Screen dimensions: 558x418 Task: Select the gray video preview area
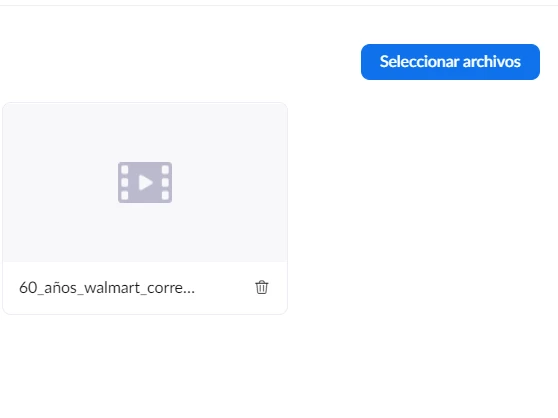coord(145,182)
